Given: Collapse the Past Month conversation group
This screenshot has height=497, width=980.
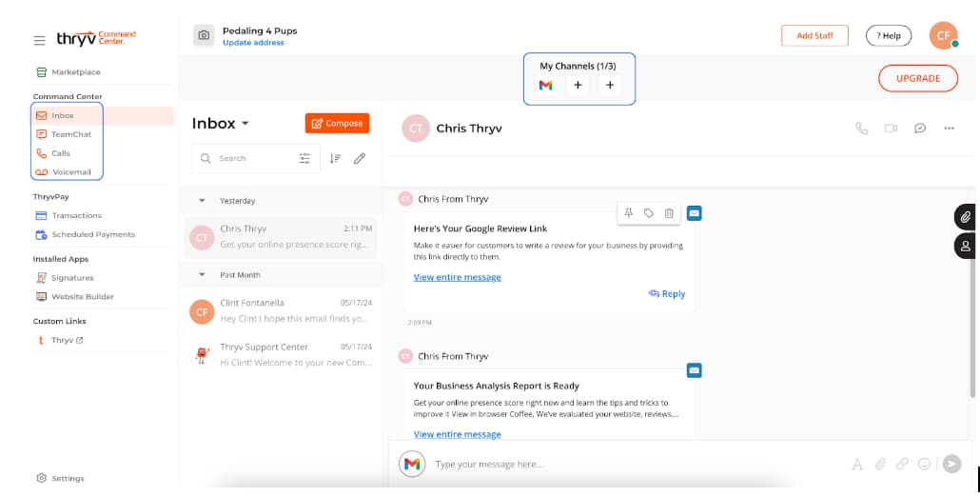Looking at the screenshot, I should tap(202, 275).
